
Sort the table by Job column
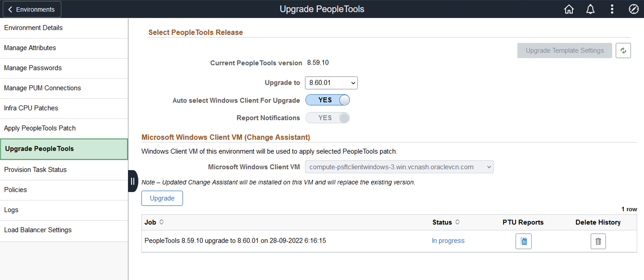tap(161, 222)
